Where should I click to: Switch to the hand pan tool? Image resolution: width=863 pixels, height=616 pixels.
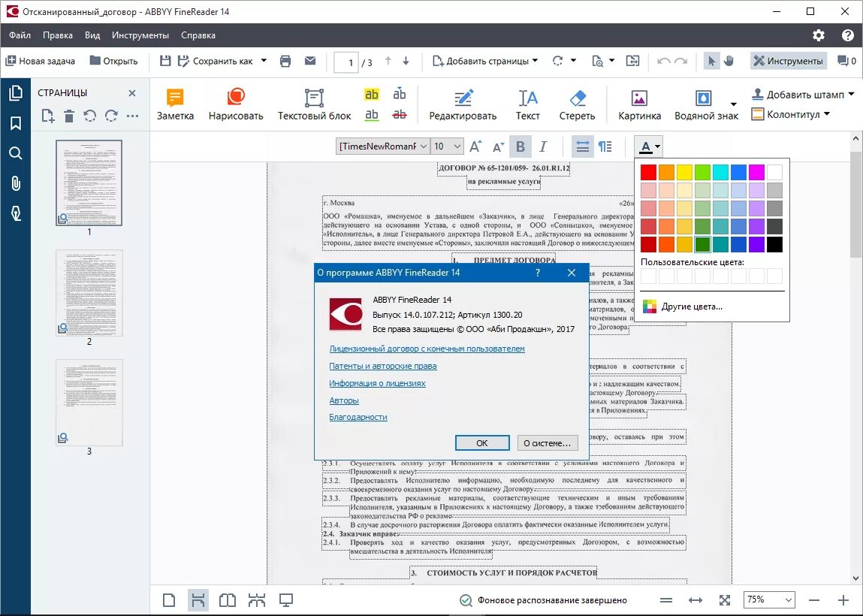pos(729,61)
